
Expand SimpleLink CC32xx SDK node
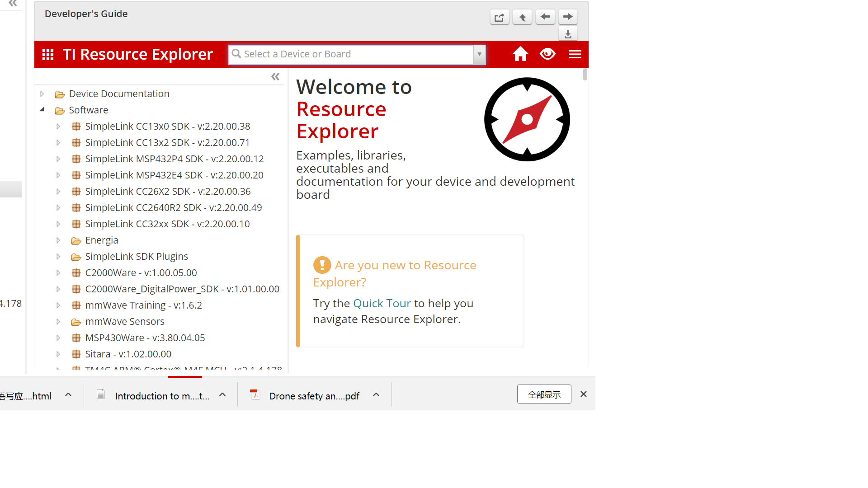(x=58, y=224)
